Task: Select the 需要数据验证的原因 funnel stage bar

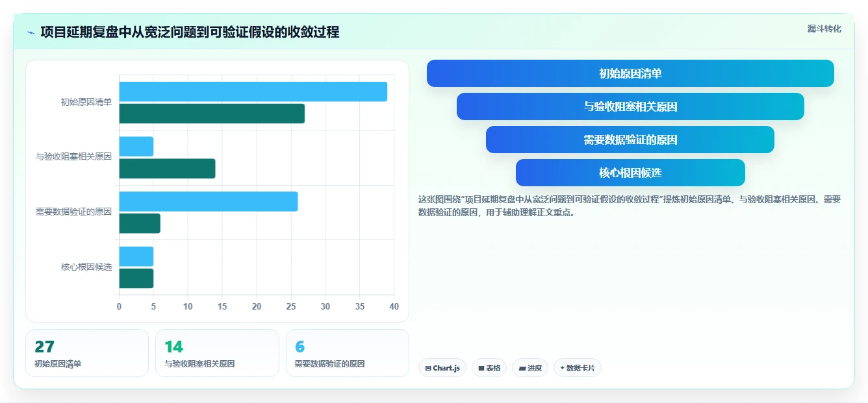Action: 630,140
